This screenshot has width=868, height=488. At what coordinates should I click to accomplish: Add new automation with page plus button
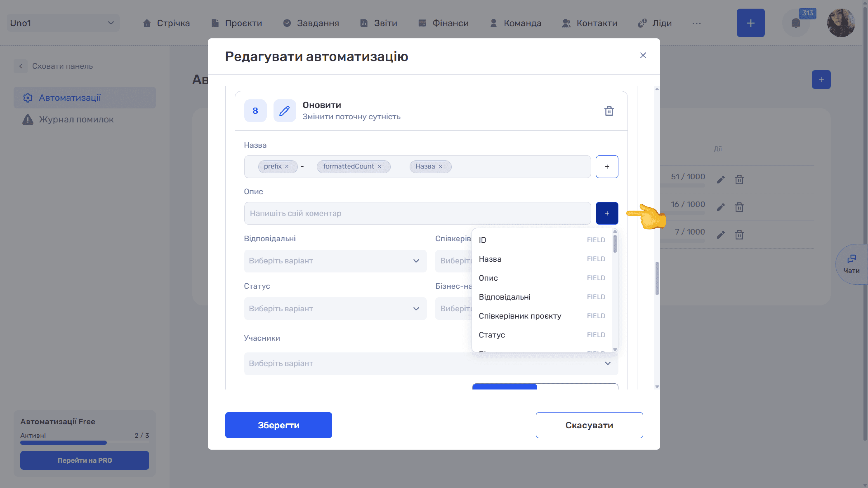pyautogui.click(x=821, y=80)
